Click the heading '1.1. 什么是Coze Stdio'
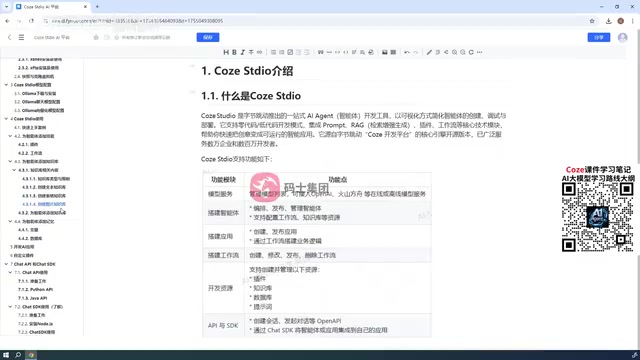This screenshot has width=640, height=360. 251,96
